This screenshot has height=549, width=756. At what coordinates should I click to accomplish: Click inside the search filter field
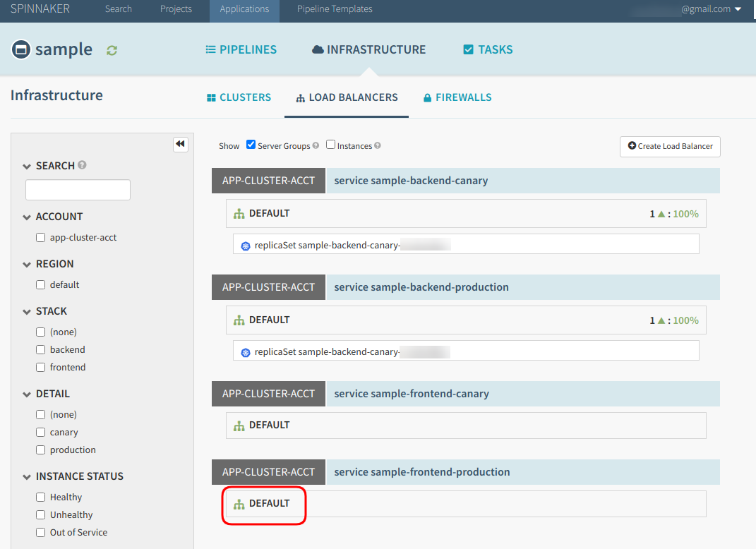click(x=78, y=189)
